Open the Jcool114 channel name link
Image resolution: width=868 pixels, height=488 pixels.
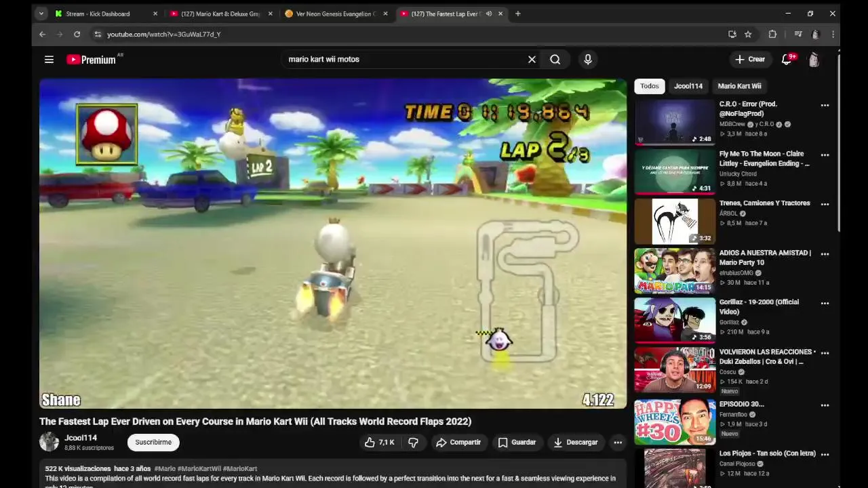pyautogui.click(x=81, y=438)
